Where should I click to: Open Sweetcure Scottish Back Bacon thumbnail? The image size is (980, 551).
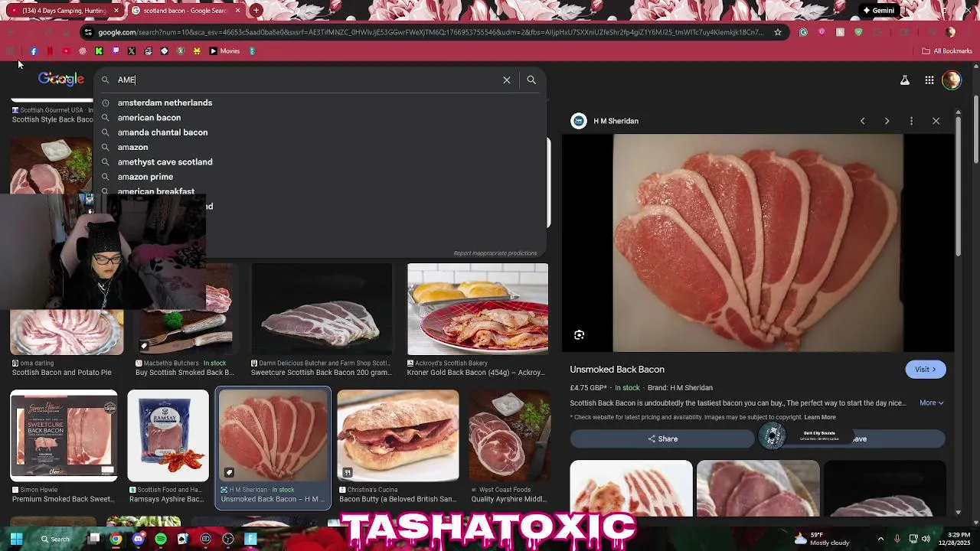click(x=322, y=309)
